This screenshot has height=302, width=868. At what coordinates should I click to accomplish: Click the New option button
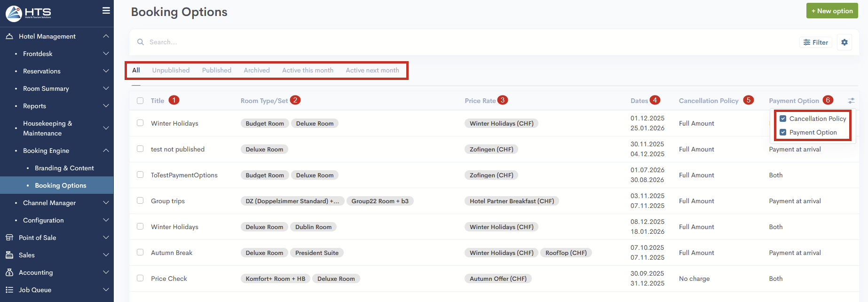pyautogui.click(x=832, y=11)
